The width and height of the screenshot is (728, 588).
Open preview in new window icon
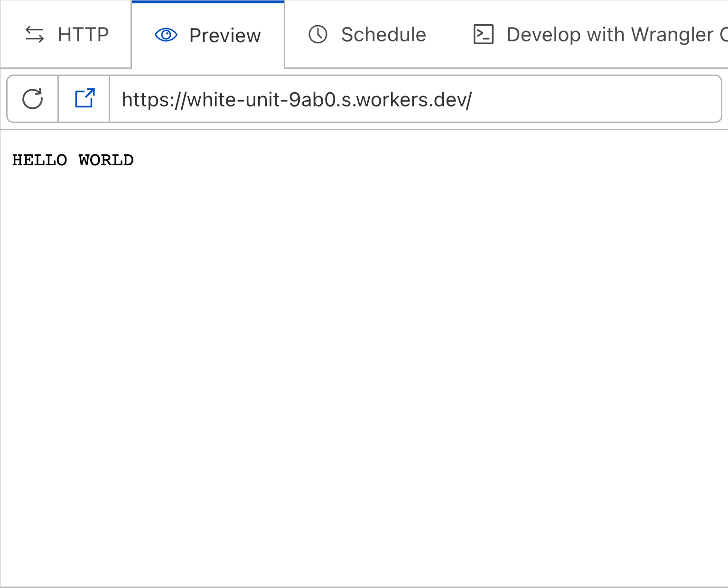pyautogui.click(x=84, y=98)
